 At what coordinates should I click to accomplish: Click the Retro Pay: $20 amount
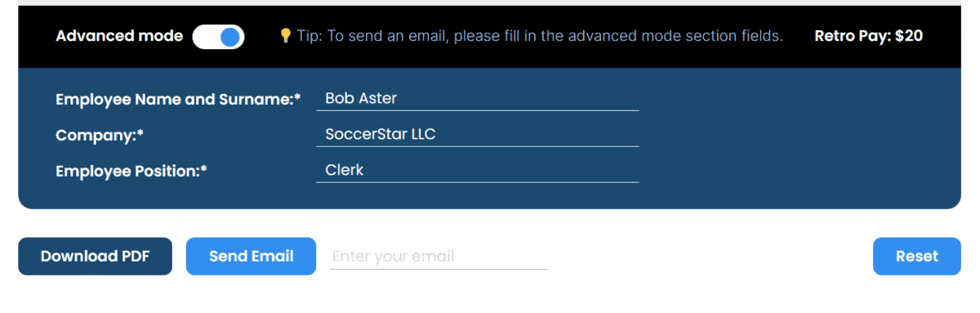point(869,36)
